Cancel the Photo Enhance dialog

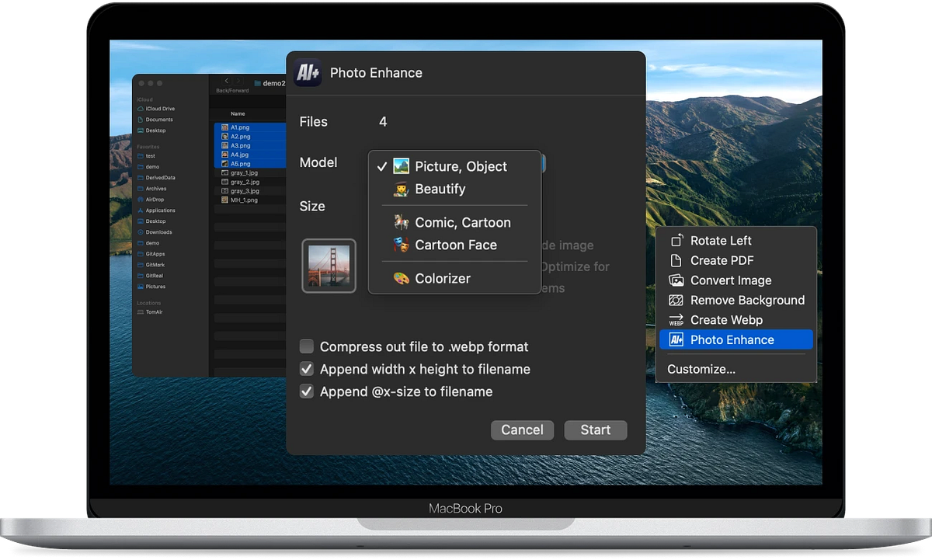point(522,430)
